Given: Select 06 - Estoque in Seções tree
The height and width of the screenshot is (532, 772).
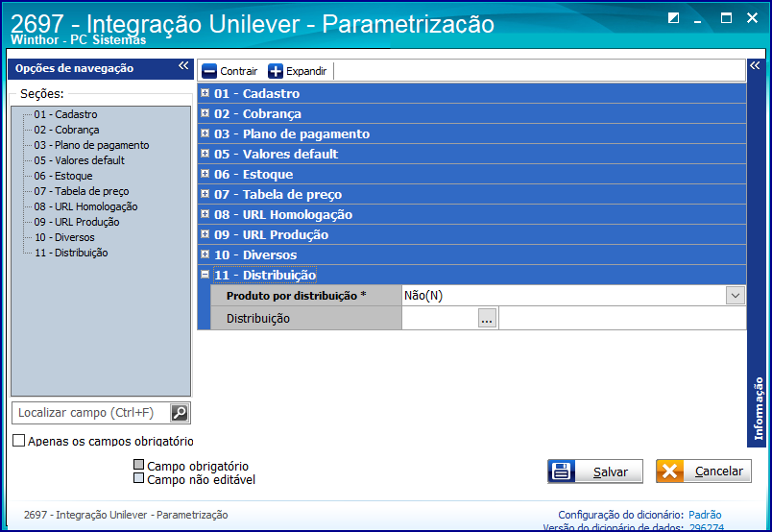Looking at the screenshot, I should coord(63,176).
